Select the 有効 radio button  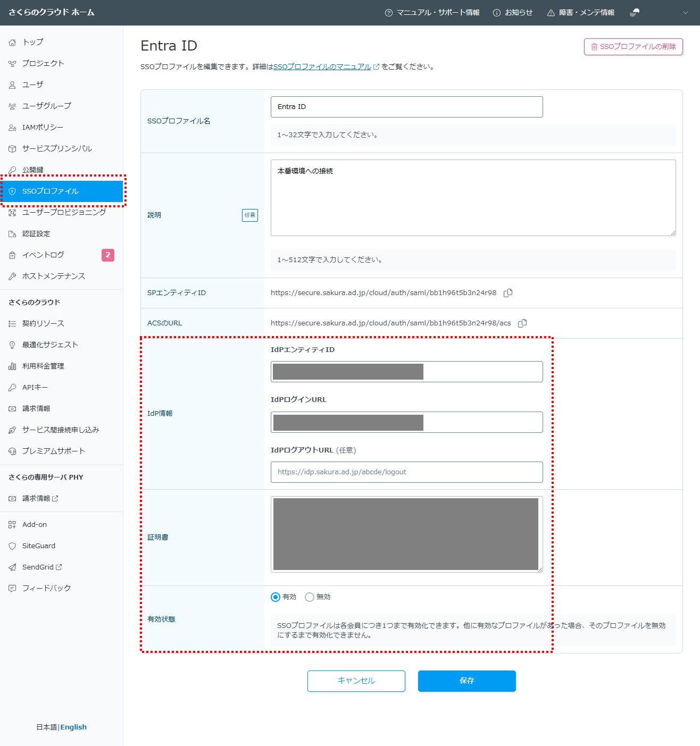pyautogui.click(x=276, y=597)
